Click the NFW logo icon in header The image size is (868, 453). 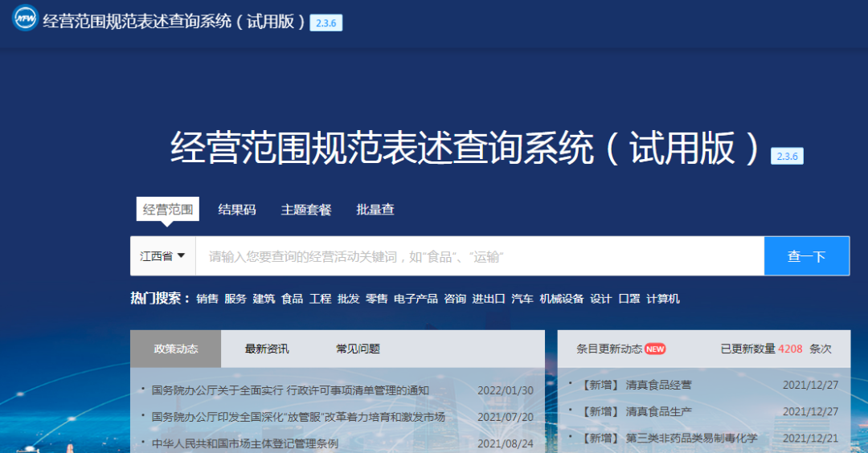24,18
